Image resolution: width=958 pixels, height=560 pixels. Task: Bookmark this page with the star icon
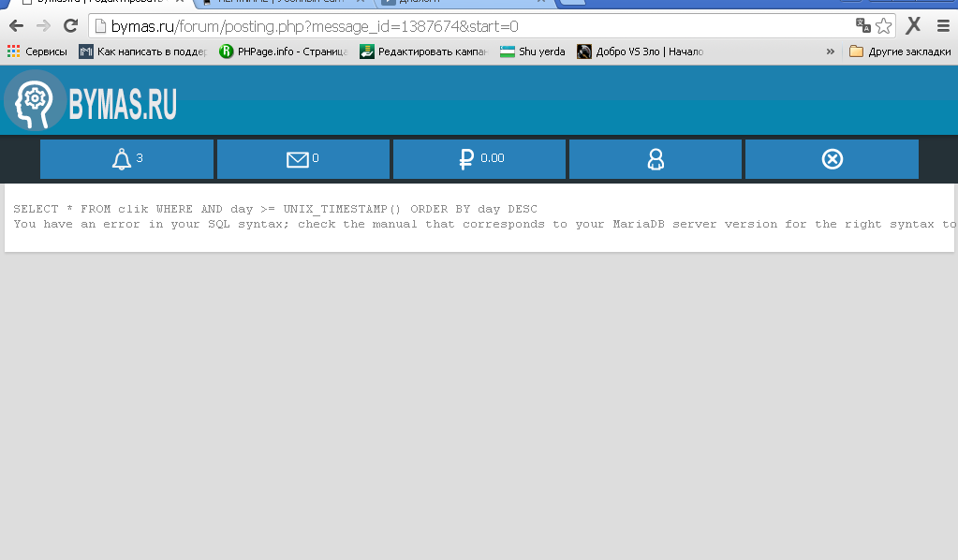[x=883, y=25]
